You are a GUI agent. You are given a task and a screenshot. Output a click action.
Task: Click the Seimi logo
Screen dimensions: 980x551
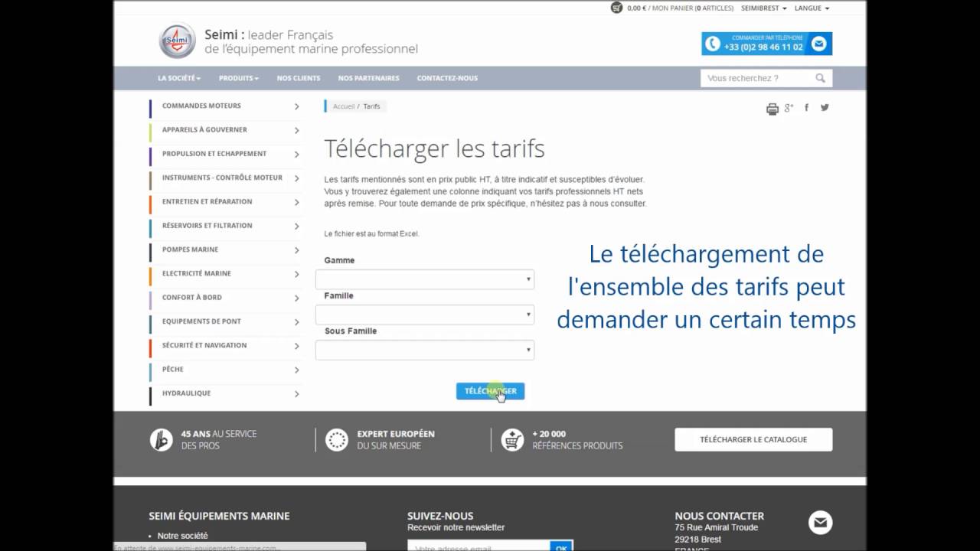[177, 41]
